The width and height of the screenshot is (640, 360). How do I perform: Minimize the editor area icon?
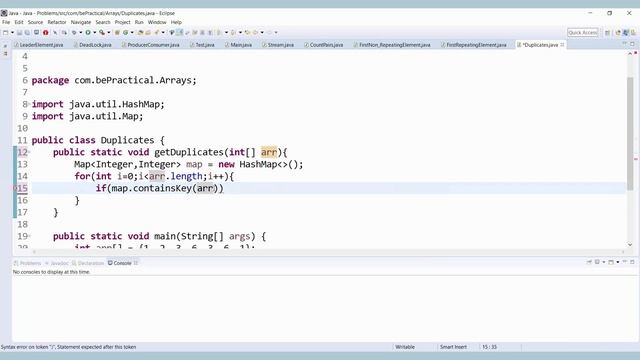[624, 44]
